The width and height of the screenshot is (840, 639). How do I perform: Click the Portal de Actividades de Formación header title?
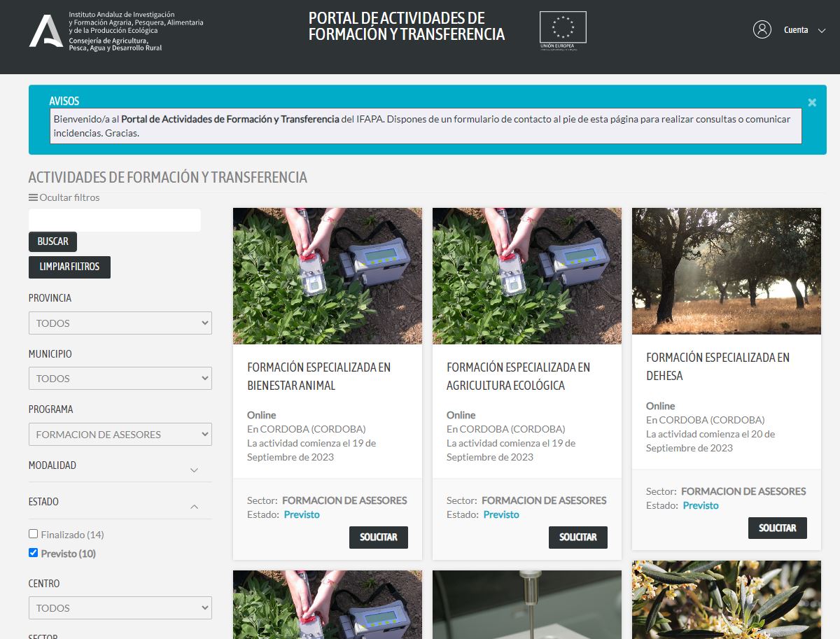pos(407,26)
